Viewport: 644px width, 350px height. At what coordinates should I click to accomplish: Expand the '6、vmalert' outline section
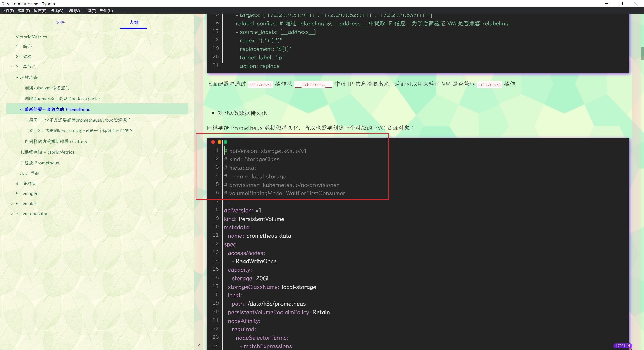12,204
